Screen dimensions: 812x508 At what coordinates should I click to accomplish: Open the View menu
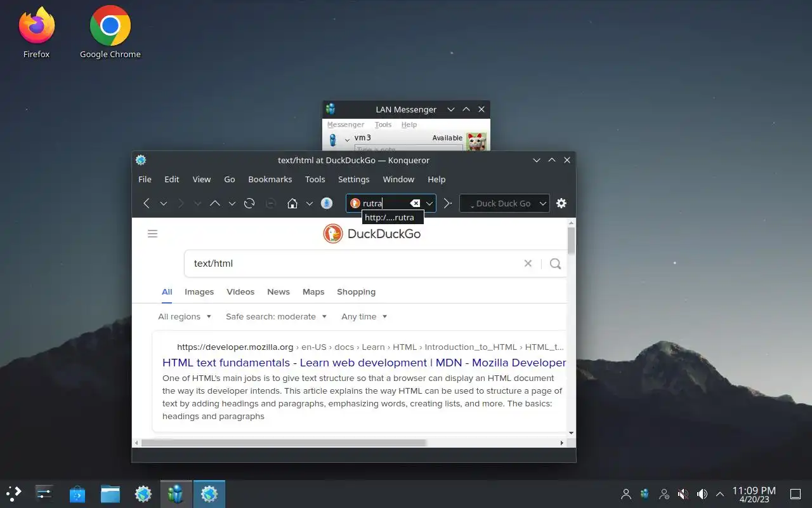[x=202, y=179]
